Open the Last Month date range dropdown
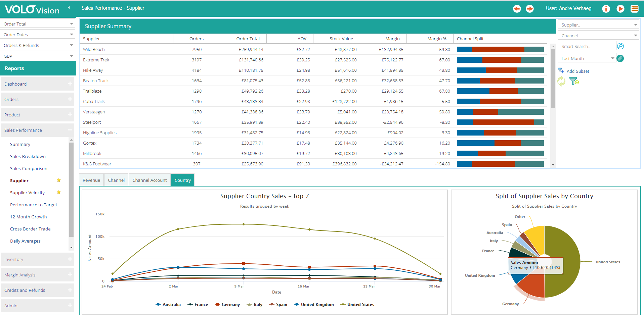644x315 pixels. [587, 58]
